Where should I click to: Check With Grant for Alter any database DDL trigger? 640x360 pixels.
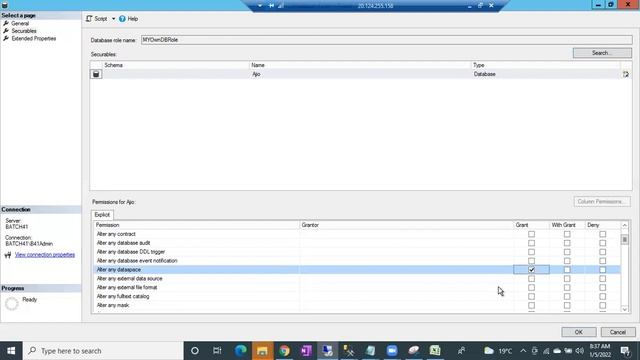pos(567,252)
